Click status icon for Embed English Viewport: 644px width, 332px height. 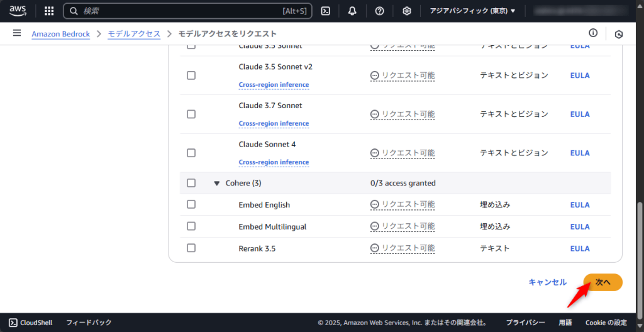(x=375, y=204)
